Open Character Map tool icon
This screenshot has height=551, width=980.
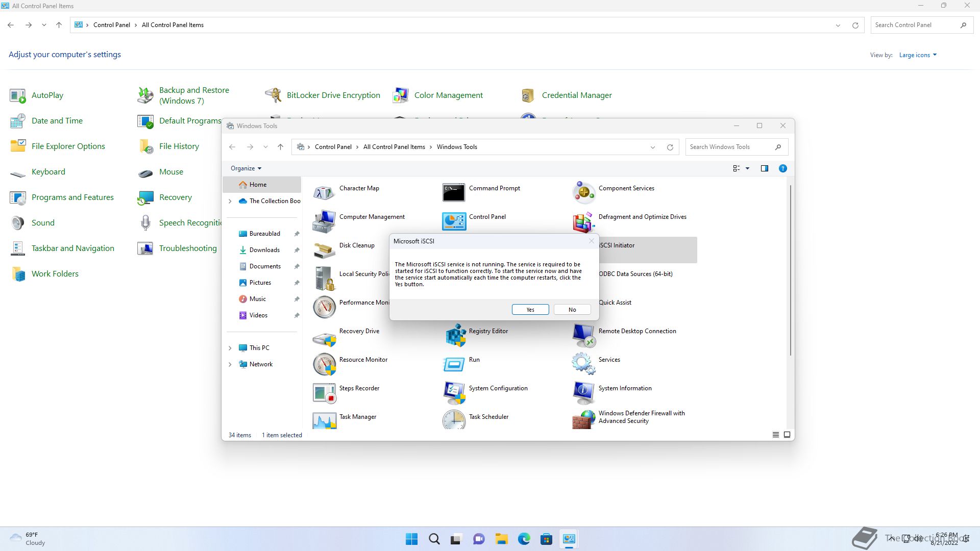[324, 193]
